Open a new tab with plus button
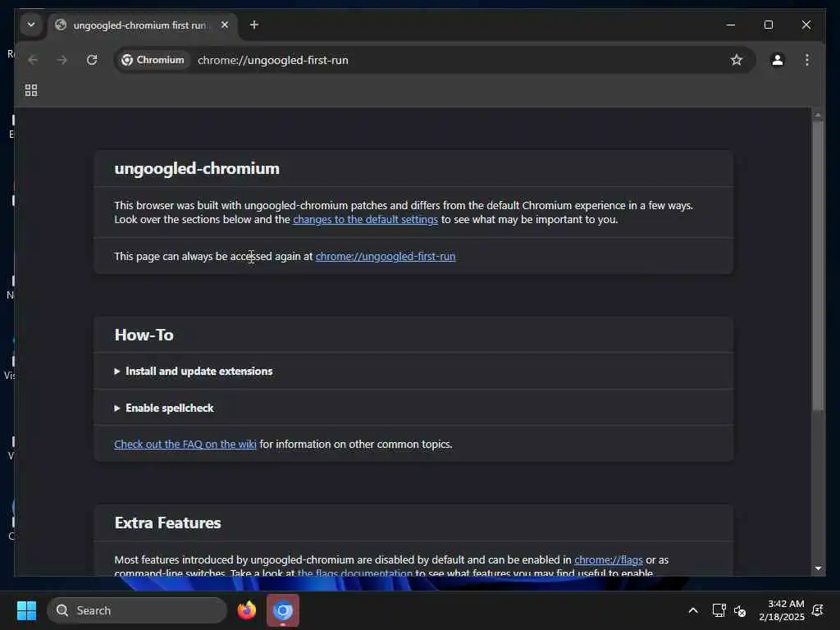840x630 pixels. tap(254, 25)
